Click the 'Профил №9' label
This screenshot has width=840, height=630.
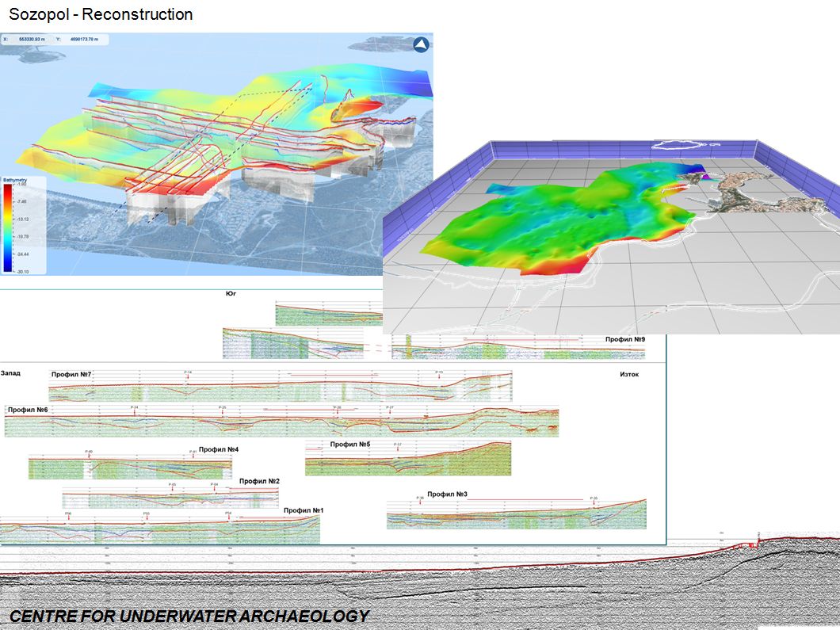tap(625, 339)
